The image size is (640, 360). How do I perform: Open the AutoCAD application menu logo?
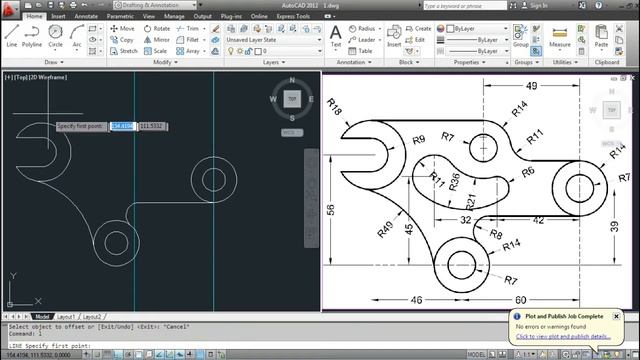[10, 9]
